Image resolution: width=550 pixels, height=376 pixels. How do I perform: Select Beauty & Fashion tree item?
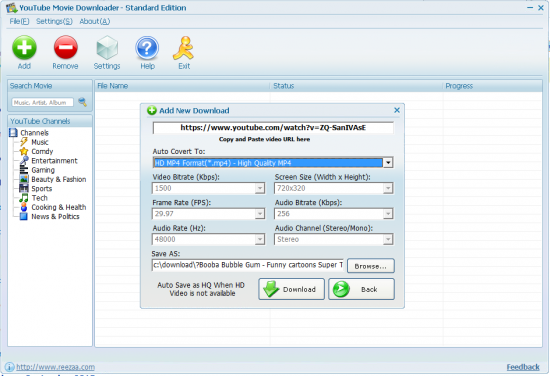coord(59,179)
